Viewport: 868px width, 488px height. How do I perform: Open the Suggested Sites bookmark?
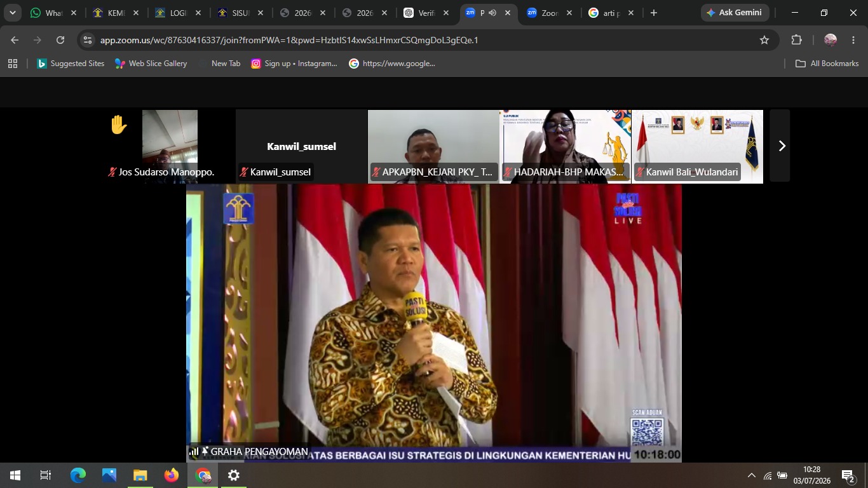pos(71,64)
